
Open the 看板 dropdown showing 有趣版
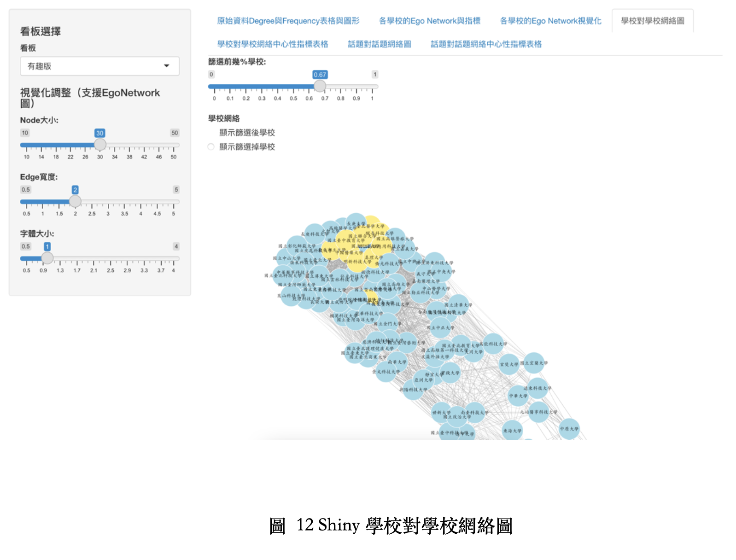click(x=99, y=66)
